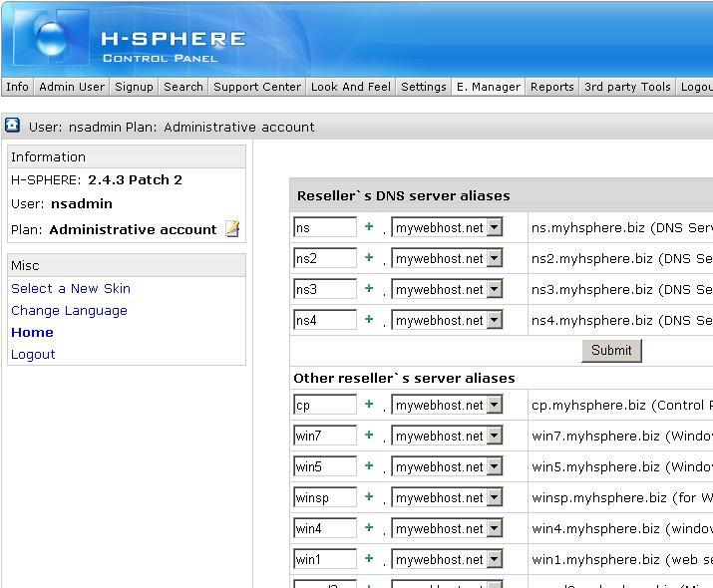713x588 pixels.
Task: Click the win4 alias input field
Action: [325, 527]
